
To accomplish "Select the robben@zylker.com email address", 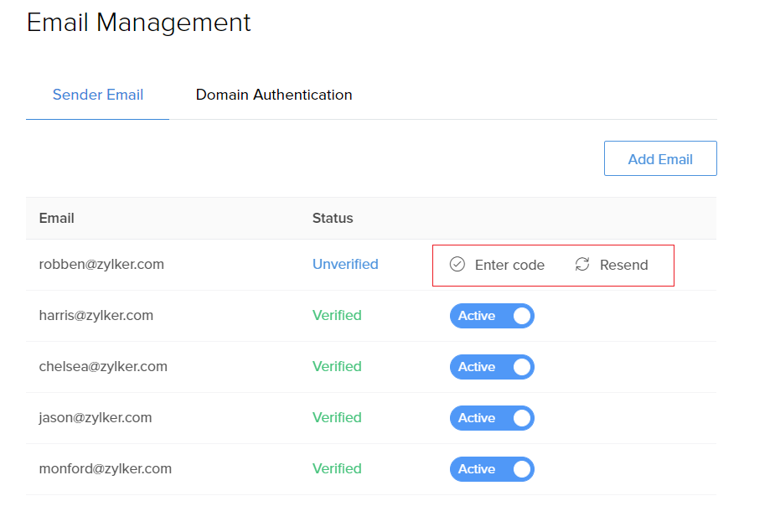I will point(101,264).
